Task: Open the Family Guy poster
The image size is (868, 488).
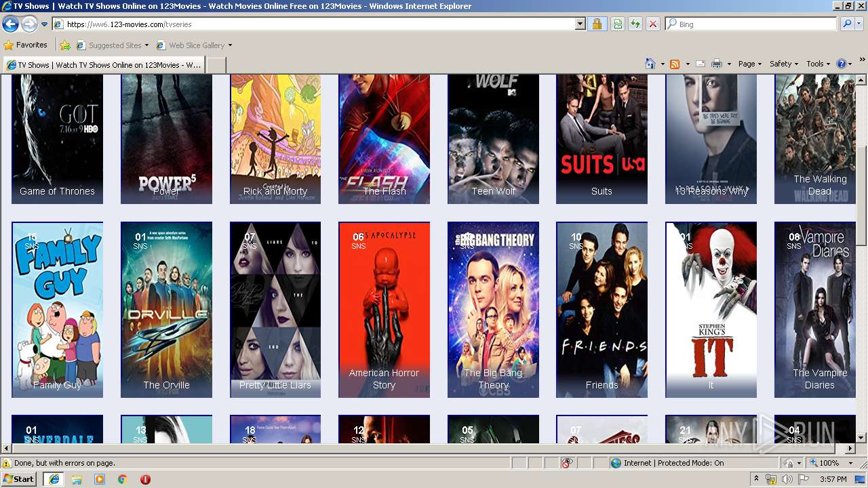Action: [58, 310]
